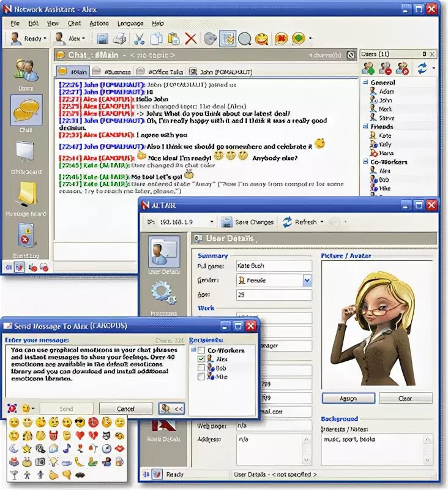Screen dimensions: 448x490
Task: Open the File menu
Action: coord(15,23)
